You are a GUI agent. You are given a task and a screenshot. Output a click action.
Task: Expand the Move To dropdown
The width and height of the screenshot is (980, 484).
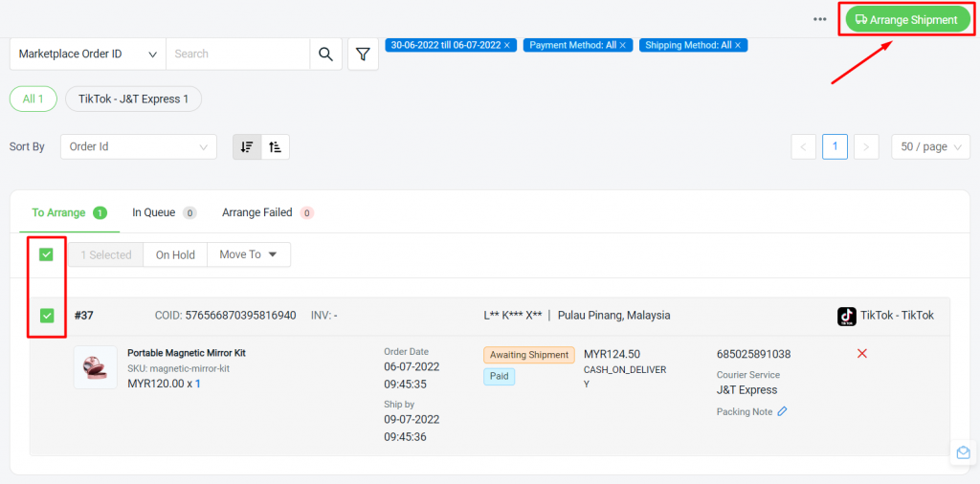248,254
